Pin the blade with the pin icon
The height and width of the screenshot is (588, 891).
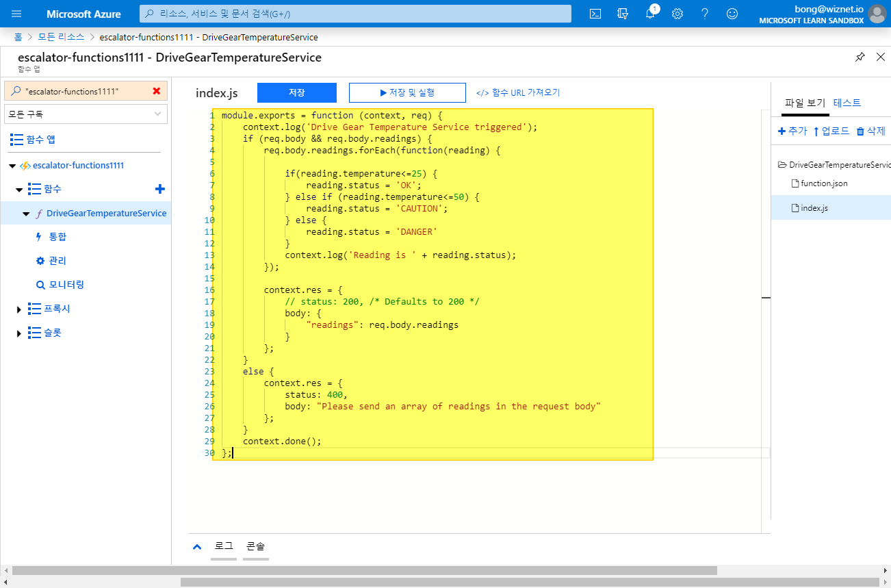click(860, 57)
